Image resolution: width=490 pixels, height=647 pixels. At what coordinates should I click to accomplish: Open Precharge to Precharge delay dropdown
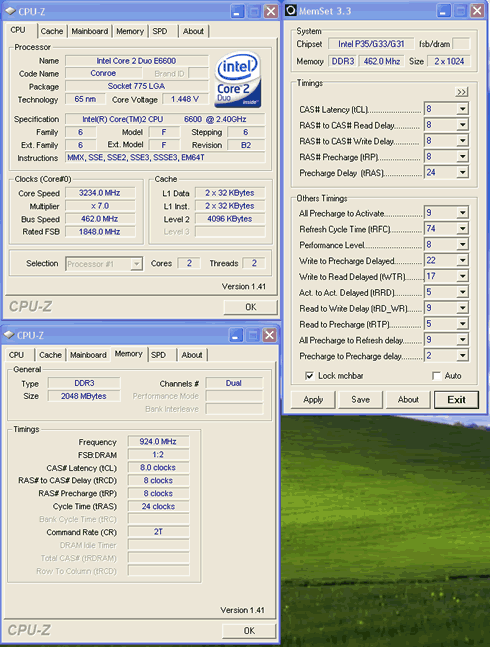coord(462,356)
